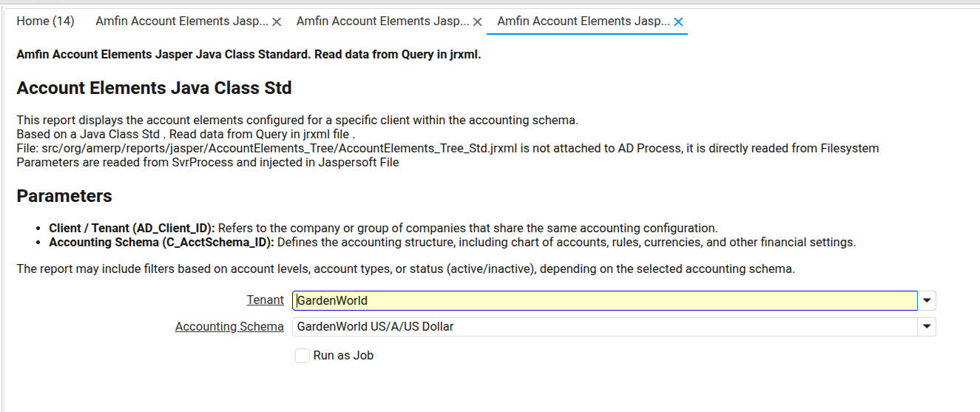Click the GardenWorld US/A/US Dollar schema field

pyautogui.click(x=604, y=326)
